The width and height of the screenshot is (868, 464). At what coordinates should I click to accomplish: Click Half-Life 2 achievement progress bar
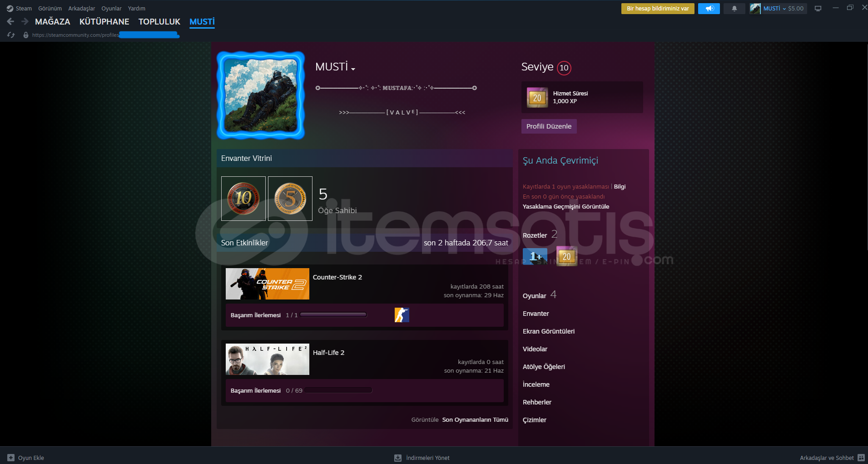[338, 390]
